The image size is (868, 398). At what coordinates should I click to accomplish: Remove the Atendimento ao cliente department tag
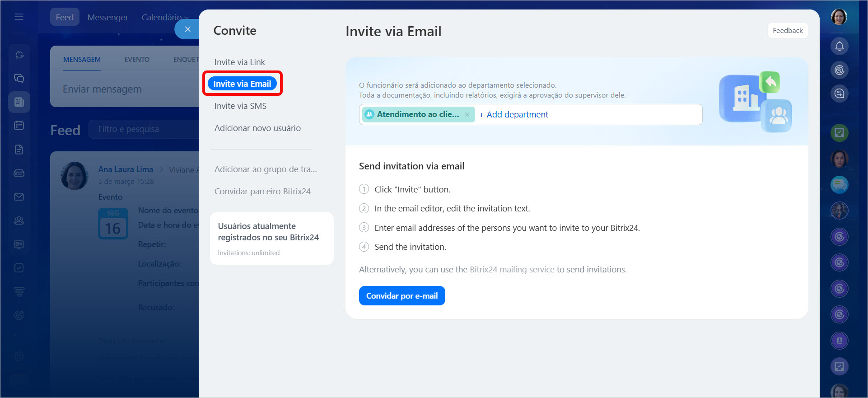[467, 115]
